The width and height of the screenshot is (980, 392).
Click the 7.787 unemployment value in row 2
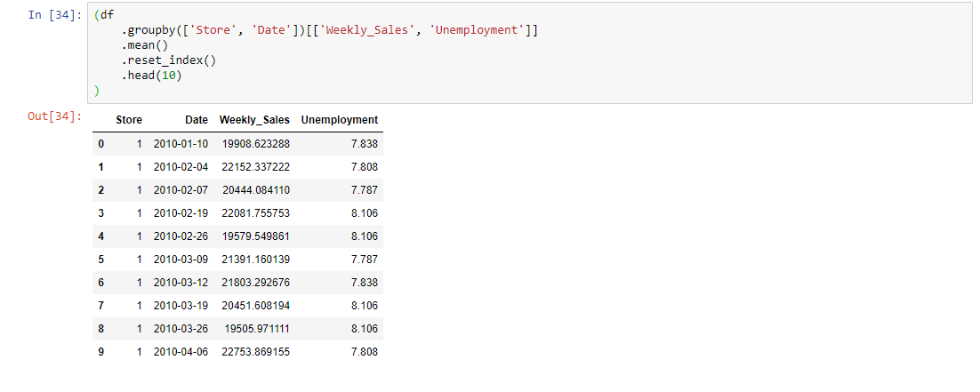click(x=365, y=190)
